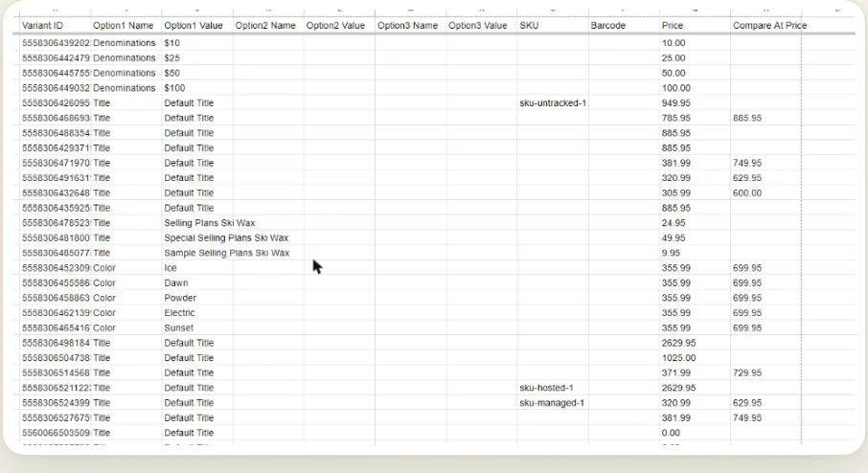The image size is (868, 473).
Task: Select variant ID cell starting 5558306439202
Action: (x=55, y=42)
